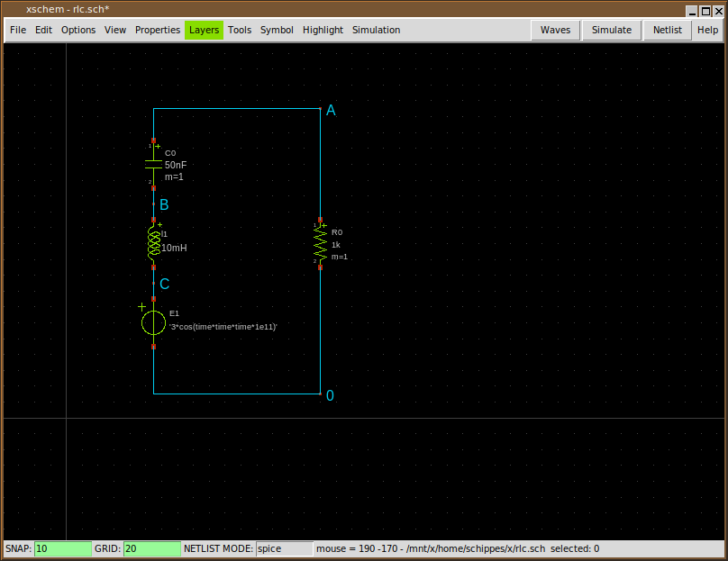Viewport: 728px width, 561px height.
Task: Click the net label B
Action: [x=164, y=205]
